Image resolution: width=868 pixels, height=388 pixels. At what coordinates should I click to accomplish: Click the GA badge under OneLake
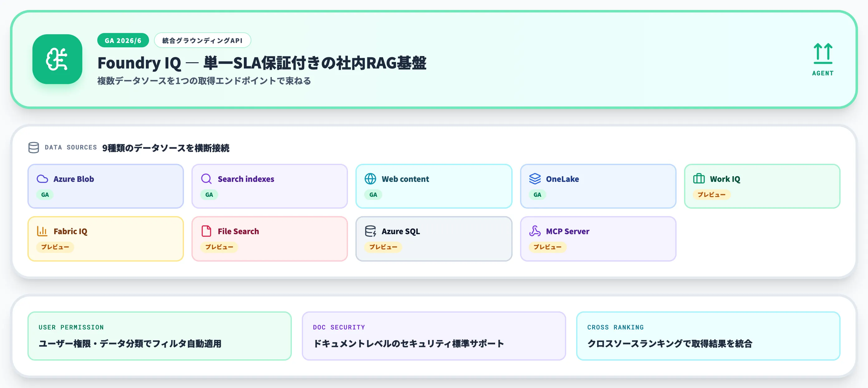pos(537,195)
